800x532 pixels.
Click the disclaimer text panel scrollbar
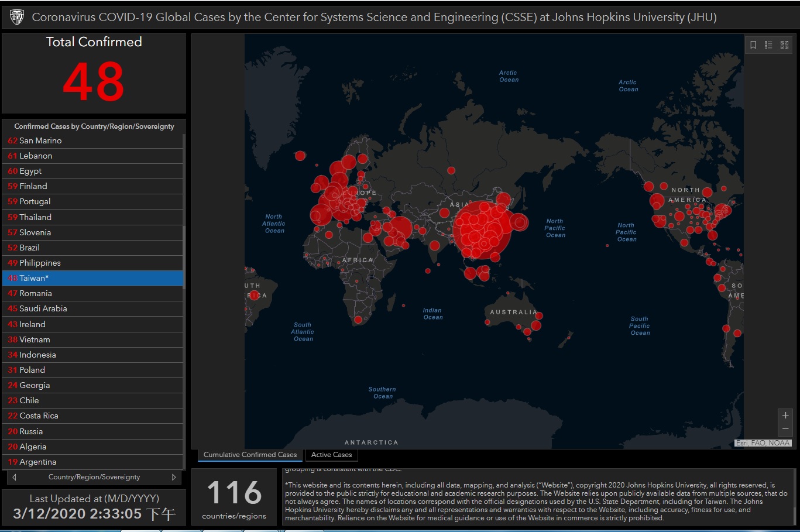(794, 496)
